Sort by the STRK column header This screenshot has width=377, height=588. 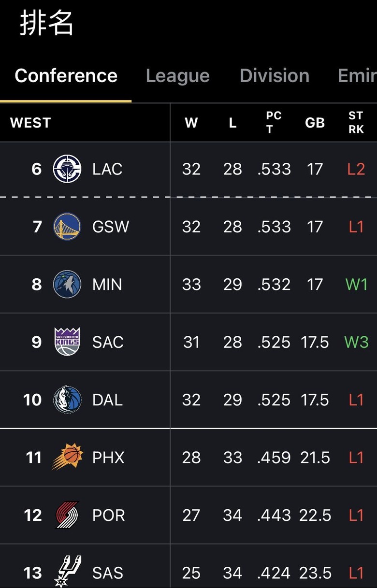[x=356, y=123]
